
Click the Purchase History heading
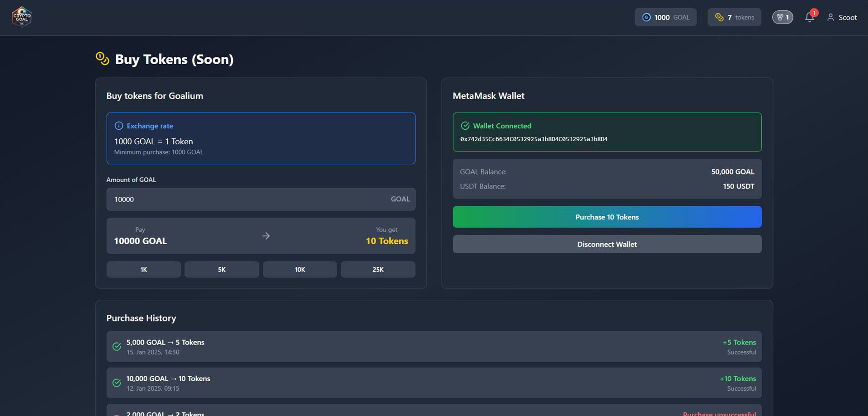tap(141, 318)
